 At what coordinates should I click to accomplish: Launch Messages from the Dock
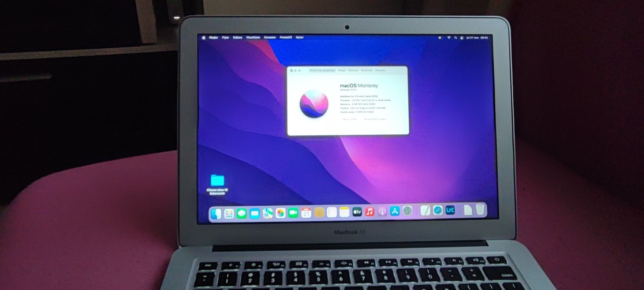[242, 213]
